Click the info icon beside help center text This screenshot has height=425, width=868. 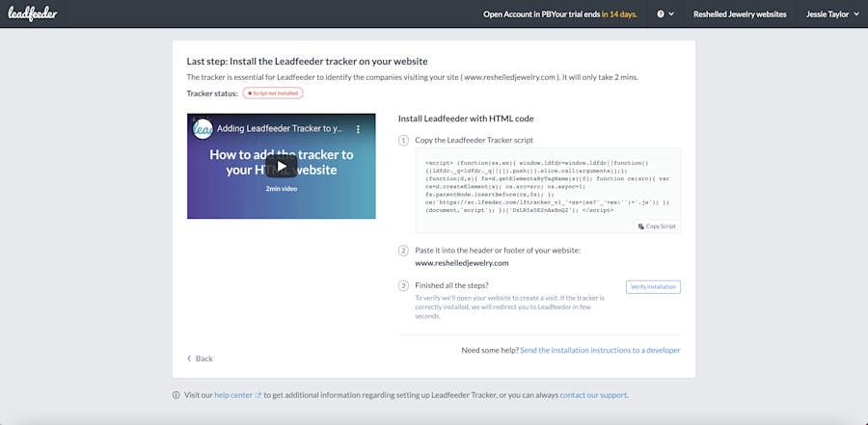pyautogui.click(x=176, y=395)
